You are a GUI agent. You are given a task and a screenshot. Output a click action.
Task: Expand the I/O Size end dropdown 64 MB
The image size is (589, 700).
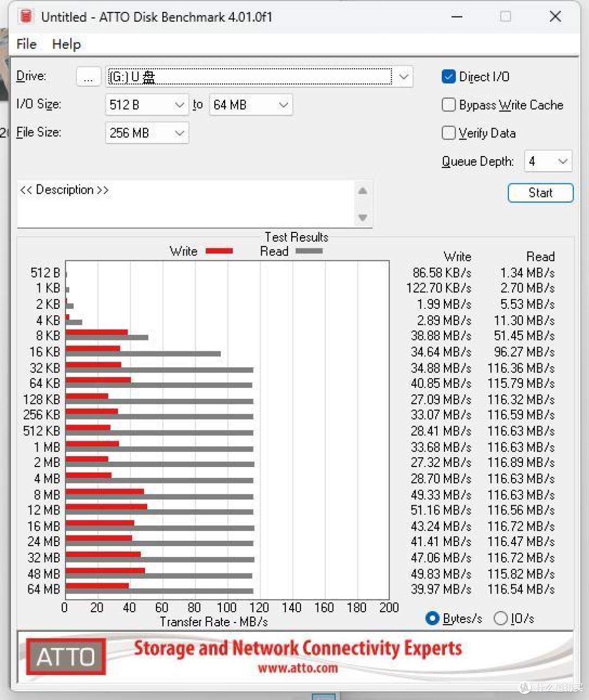(x=251, y=105)
